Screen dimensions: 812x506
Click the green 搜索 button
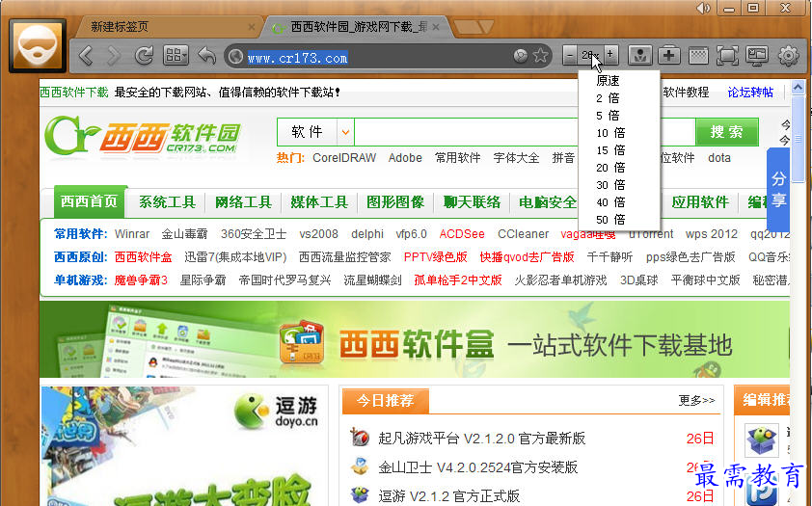point(726,132)
